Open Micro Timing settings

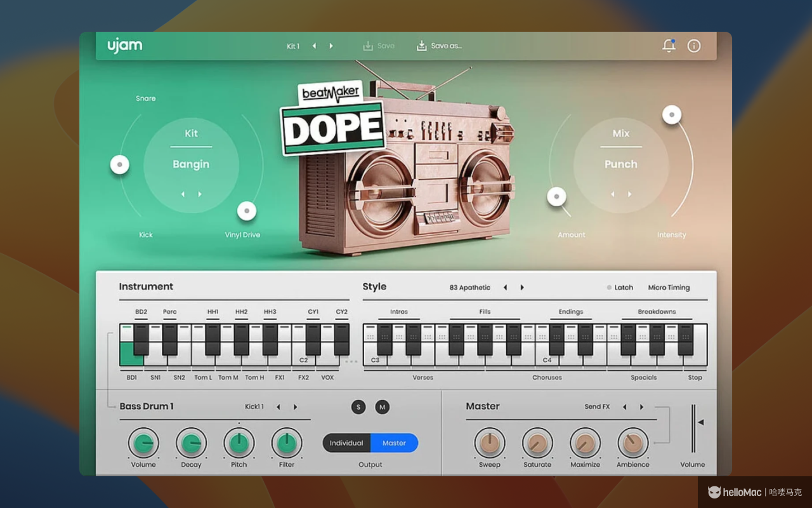669,288
